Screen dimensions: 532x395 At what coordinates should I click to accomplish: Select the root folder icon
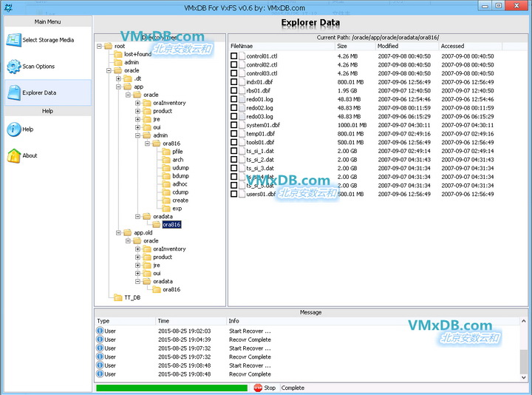pos(108,46)
